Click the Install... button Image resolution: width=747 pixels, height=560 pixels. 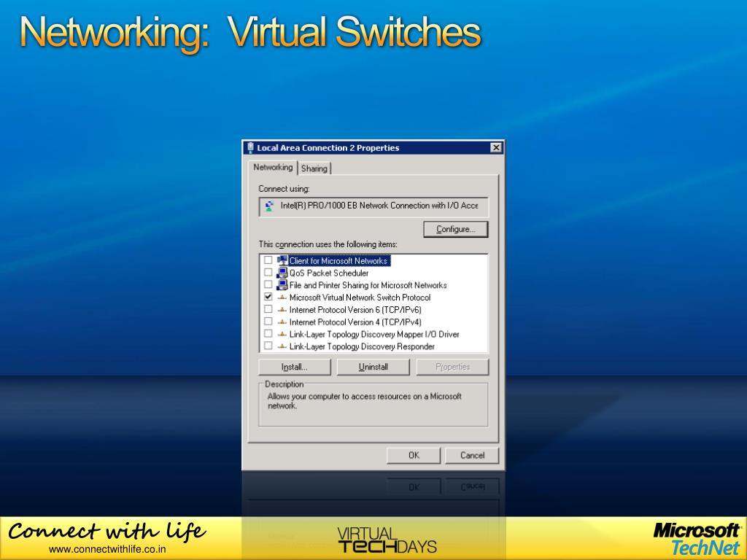[295, 367]
